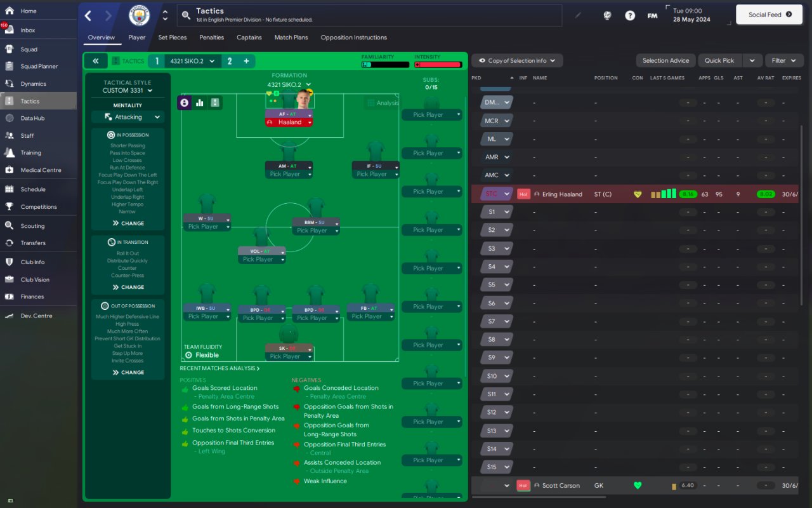Select Erling Haaland in the player list
This screenshot has height=508, width=812.
[x=562, y=194]
